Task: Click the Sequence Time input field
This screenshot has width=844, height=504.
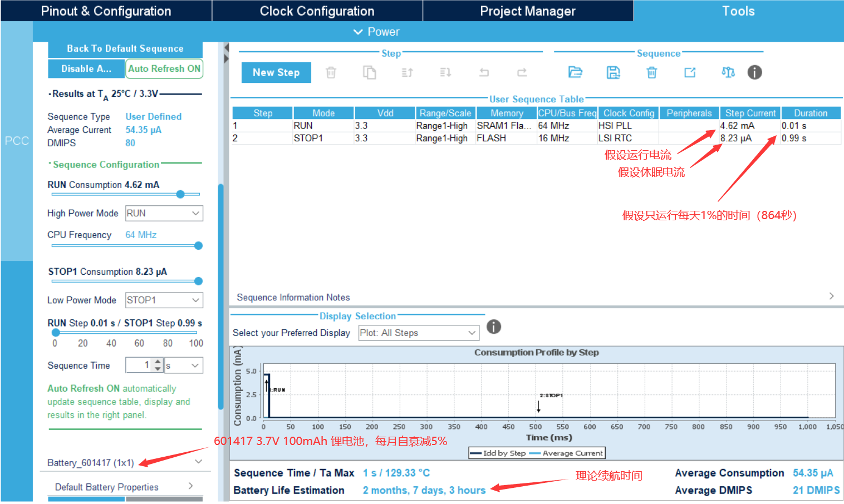Action: click(139, 365)
